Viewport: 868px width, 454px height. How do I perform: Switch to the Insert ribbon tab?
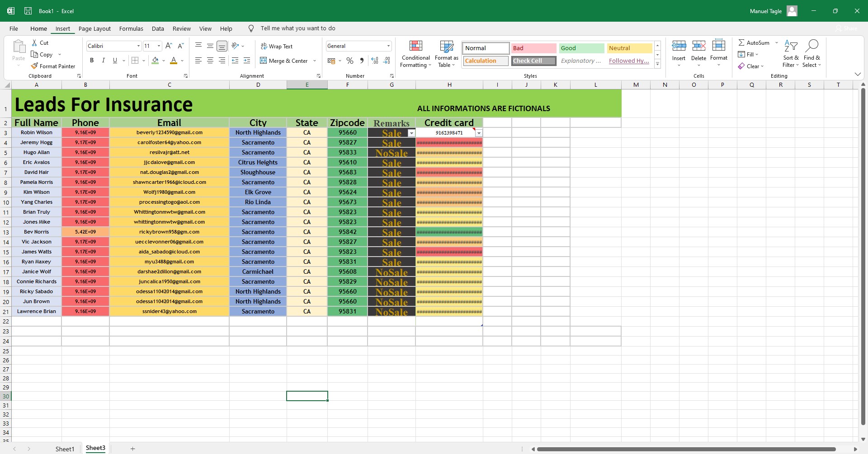point(63,28)
